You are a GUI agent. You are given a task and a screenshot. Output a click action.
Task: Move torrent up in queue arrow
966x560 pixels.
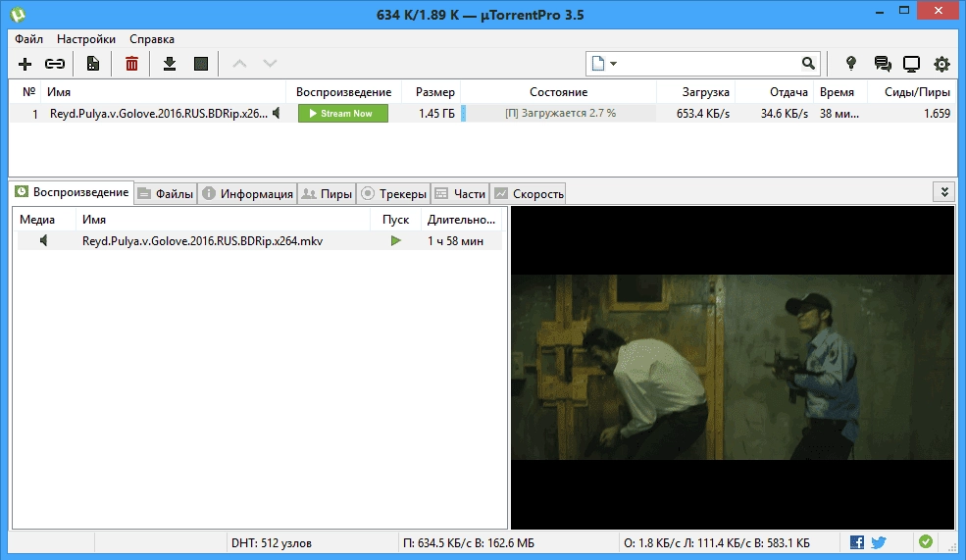239,64
